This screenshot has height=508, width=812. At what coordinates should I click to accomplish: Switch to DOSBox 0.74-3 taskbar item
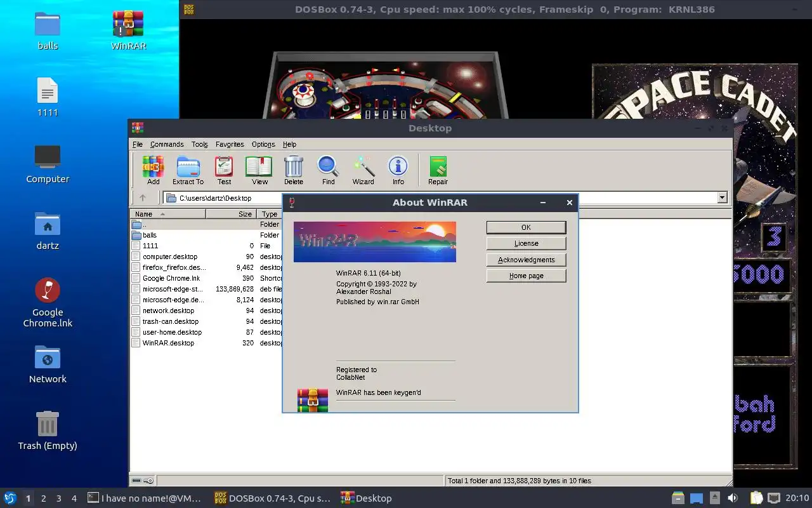click(273, 498)
